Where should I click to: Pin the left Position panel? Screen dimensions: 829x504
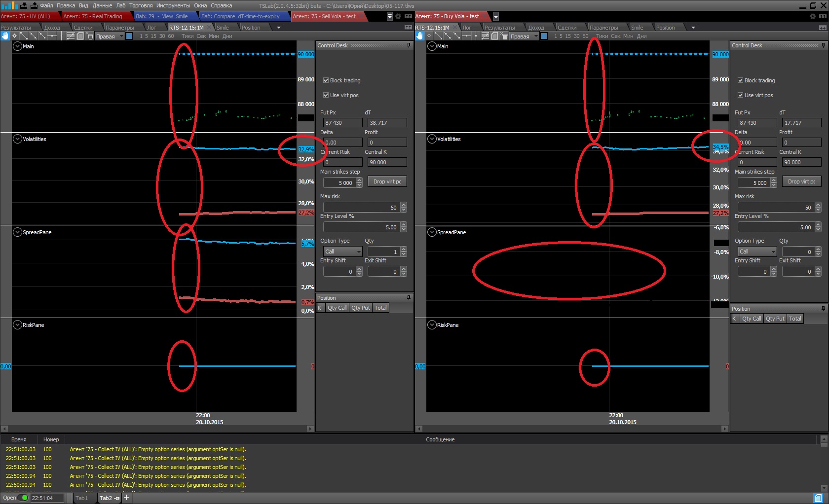click(409, 298)
